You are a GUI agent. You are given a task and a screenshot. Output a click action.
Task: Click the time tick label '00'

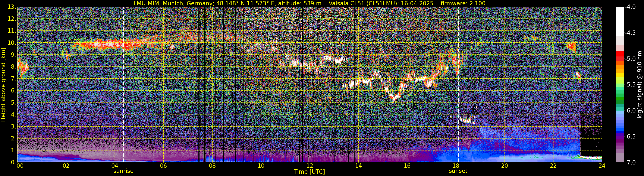pyautogui.click(x=20, y=166)
